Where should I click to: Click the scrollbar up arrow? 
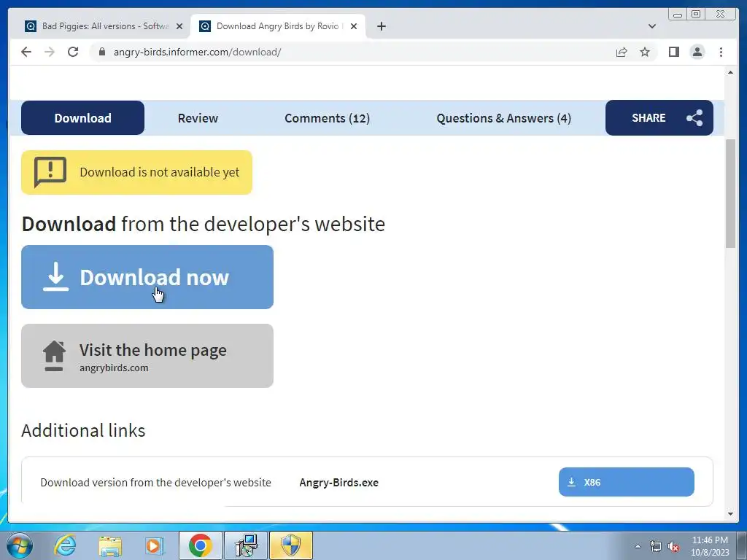(730, 72)
